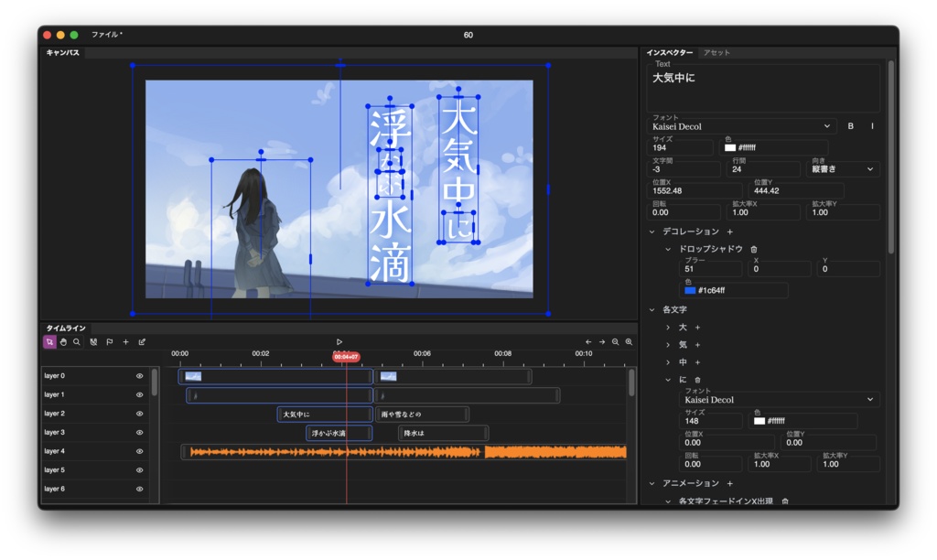Collapse the アニメーション section
The width and height of the screenshot is (937, 560).
(652, 483)
